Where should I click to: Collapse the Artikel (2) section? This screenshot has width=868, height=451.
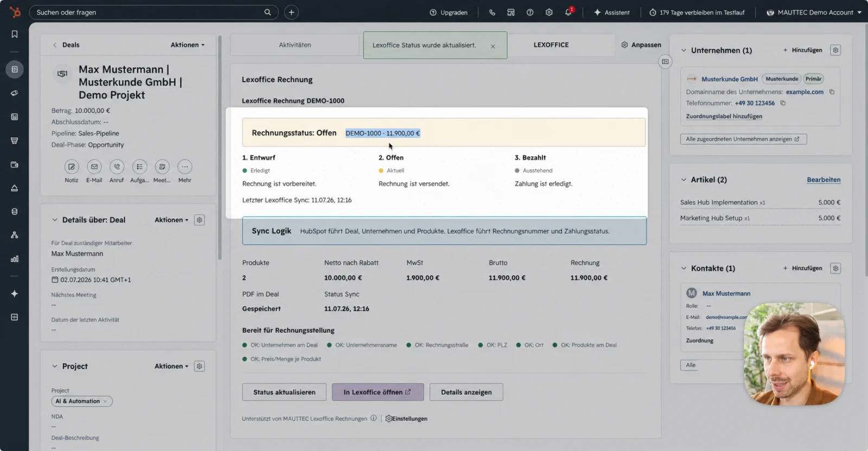[684, 179]
